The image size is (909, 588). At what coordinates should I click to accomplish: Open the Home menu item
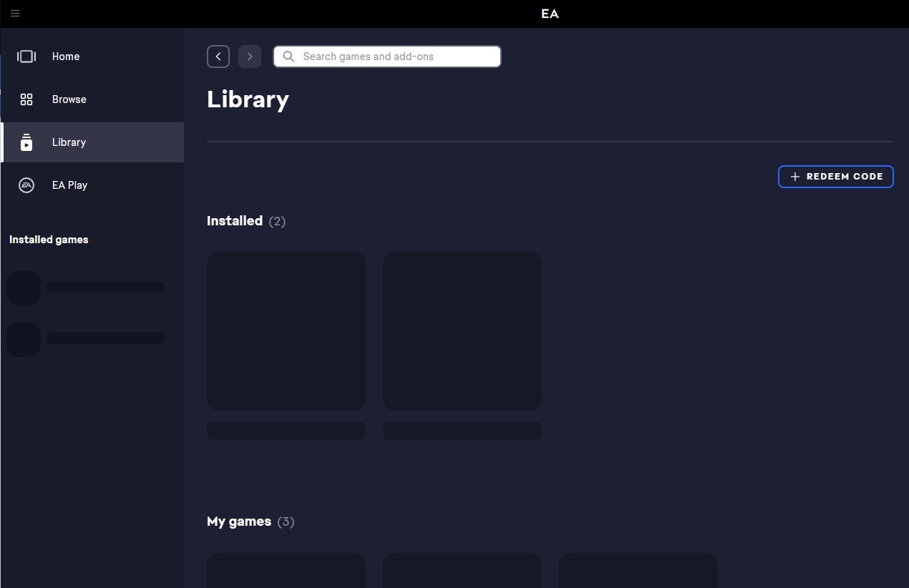pos(92,57)
